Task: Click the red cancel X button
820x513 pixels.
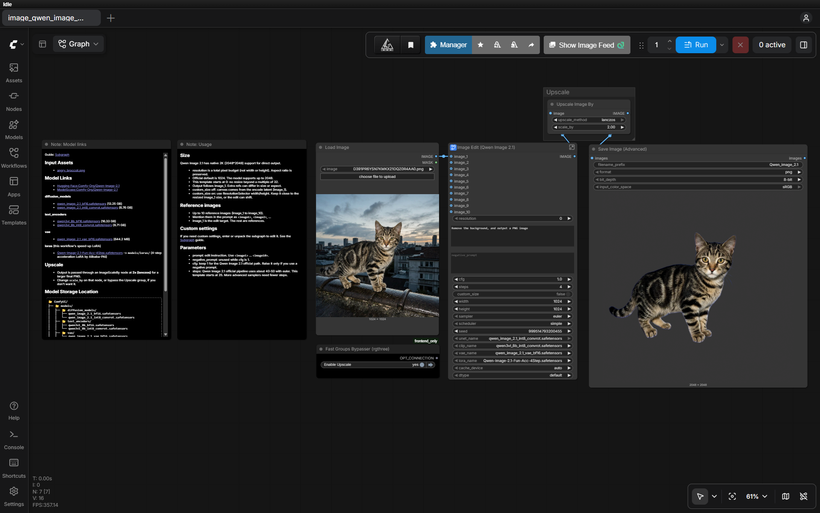Action: (x=740, y=45)
